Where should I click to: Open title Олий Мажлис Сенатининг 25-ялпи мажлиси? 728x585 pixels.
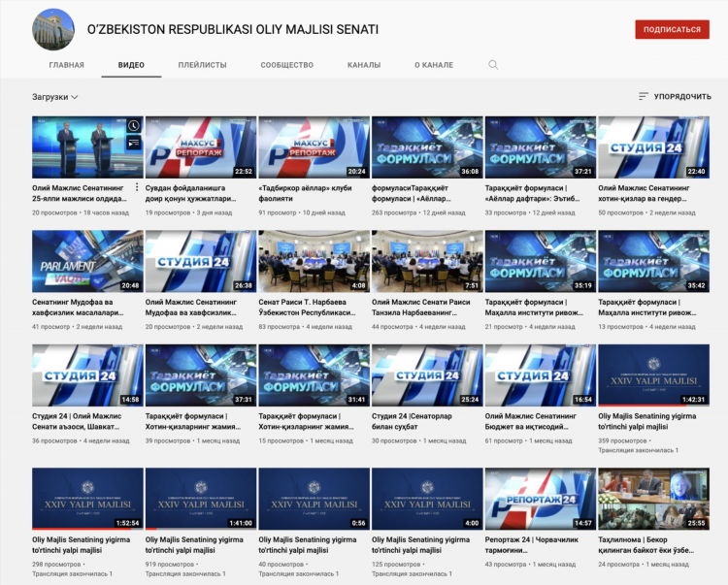click(x=79, y=193)
